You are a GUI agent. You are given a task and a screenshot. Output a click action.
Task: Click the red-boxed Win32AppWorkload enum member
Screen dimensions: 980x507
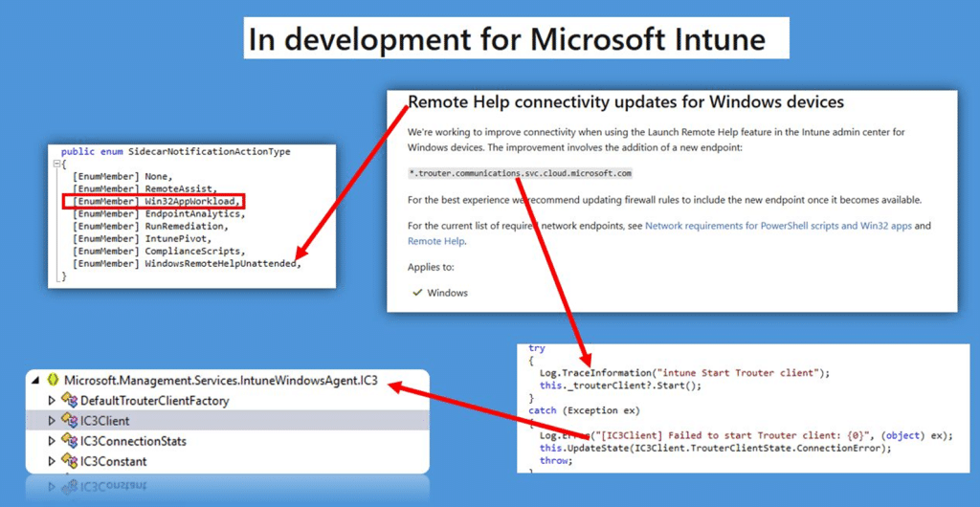click(x=153, y=201)
